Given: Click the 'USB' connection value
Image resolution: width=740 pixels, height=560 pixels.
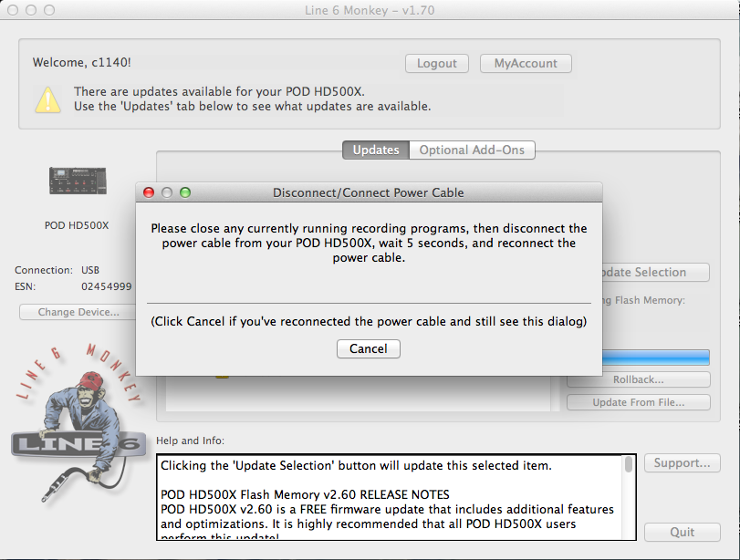Looking at the screenshot, I should (x=90, y=270).
